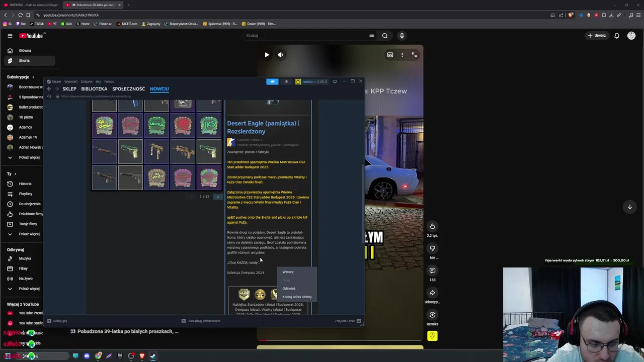Open Wyświetl menu in Steam

click(x=70, y=81)
